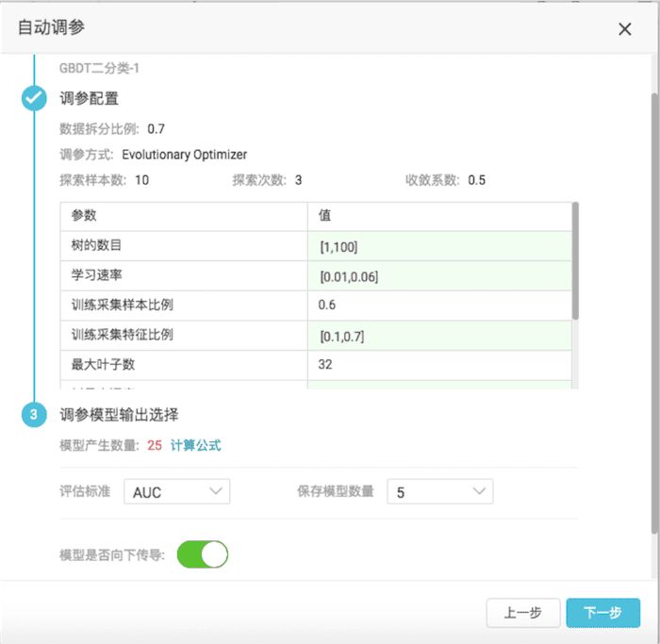Image resolution: width=660 pixels, height=644 pixels.
Task: Click the 收敛系数 value 0.5
Action: tap(476, 180)
